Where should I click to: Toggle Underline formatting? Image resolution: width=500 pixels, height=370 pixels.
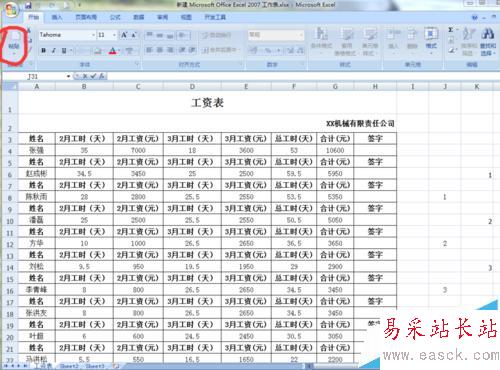64,51
